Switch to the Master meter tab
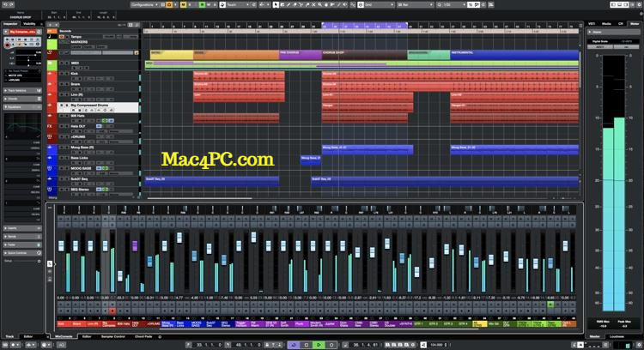Viewport: 644px width, 350px height. point(595,336)
